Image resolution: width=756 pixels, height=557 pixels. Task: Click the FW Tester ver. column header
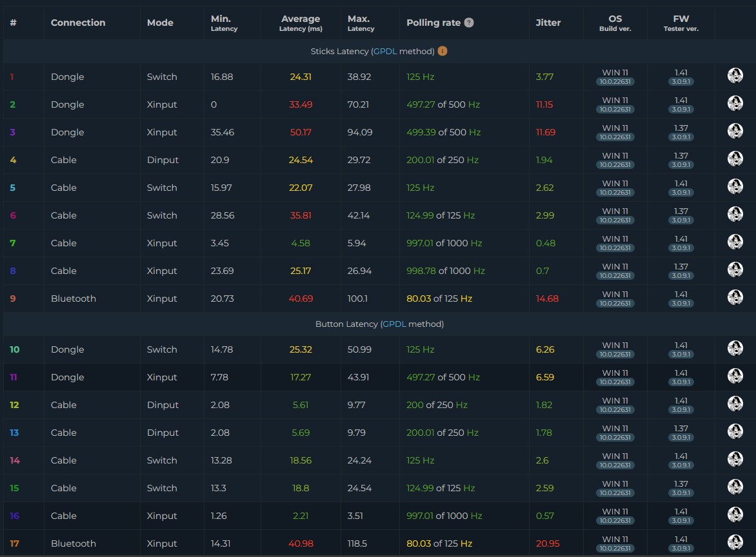tap(681, 23)
